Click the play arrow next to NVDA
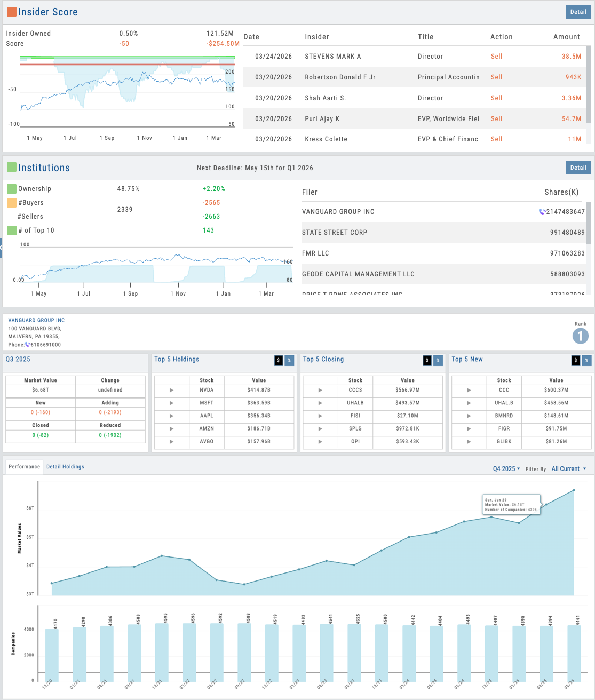 click(x=171, y=390)
